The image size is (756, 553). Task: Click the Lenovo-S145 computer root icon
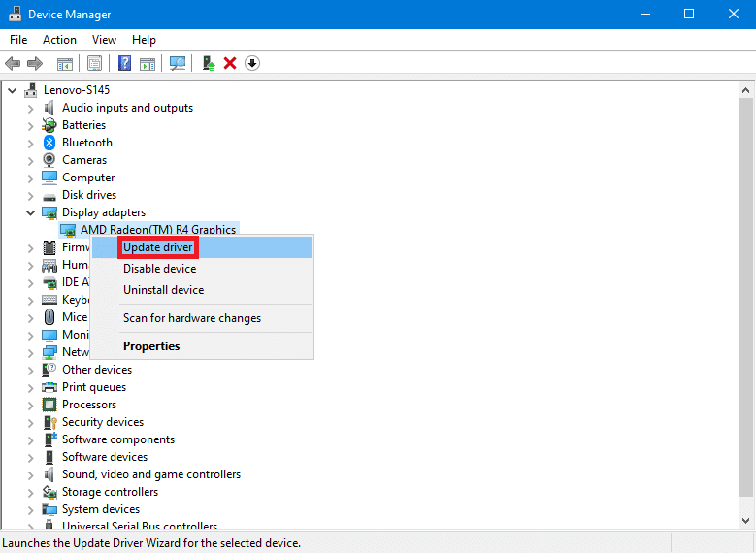31,90
